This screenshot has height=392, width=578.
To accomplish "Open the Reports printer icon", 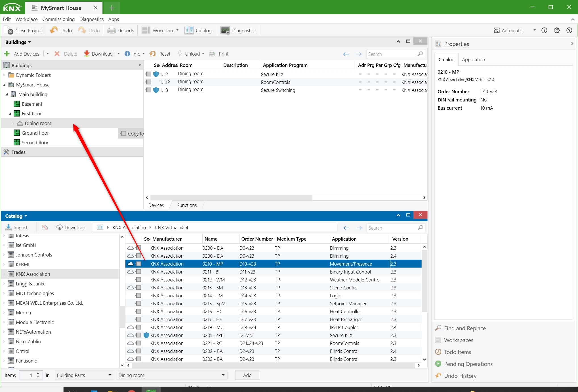I will point(111,30).
